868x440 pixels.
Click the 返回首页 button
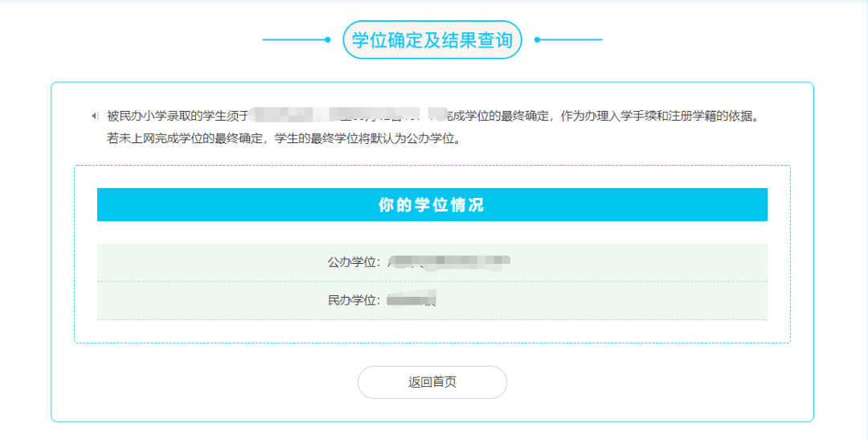pyautogui.click(x=432, y=382)
